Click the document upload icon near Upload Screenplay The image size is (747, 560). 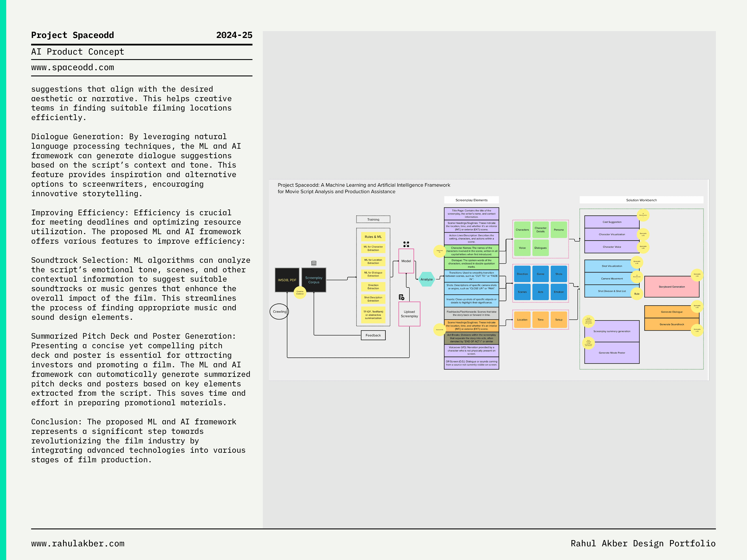[x=401, y=297]
